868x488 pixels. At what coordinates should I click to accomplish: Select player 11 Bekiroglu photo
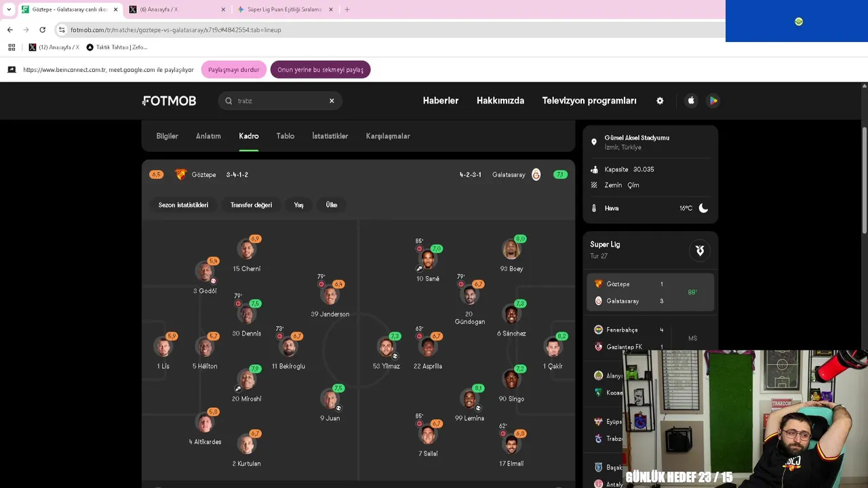coord(288,347)
